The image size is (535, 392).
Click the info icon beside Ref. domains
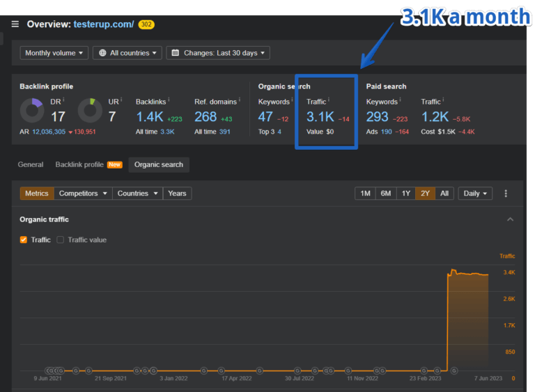(x=239, y=100)
